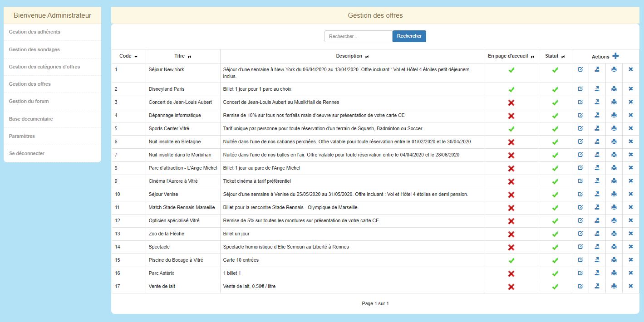Toggle homepage checkmark for Sports Center Vitré
This screenshot has width=644, height=322.
coord(511,129)
